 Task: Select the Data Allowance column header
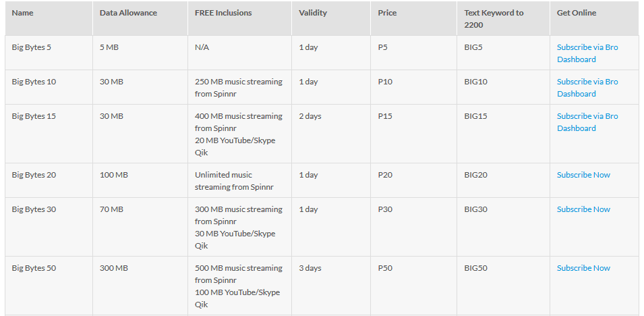(x=128, y=13)
